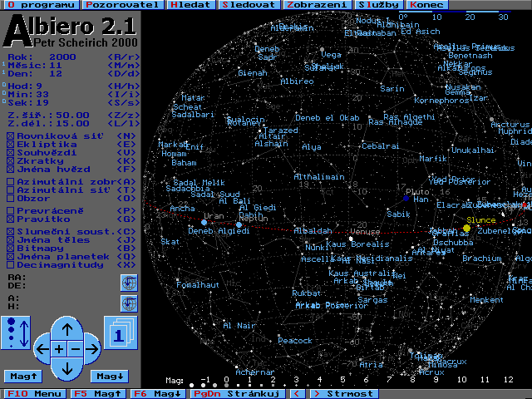Click the yellow Slunce (Sun) marker
The height and width of the screenshot is (399, 532).
pos(467,228)
